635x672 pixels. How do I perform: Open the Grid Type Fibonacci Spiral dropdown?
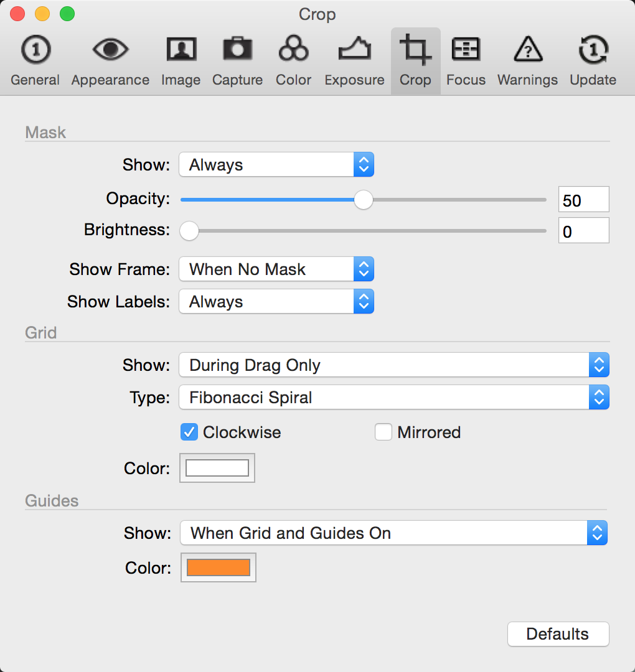[x=394, y=397]
